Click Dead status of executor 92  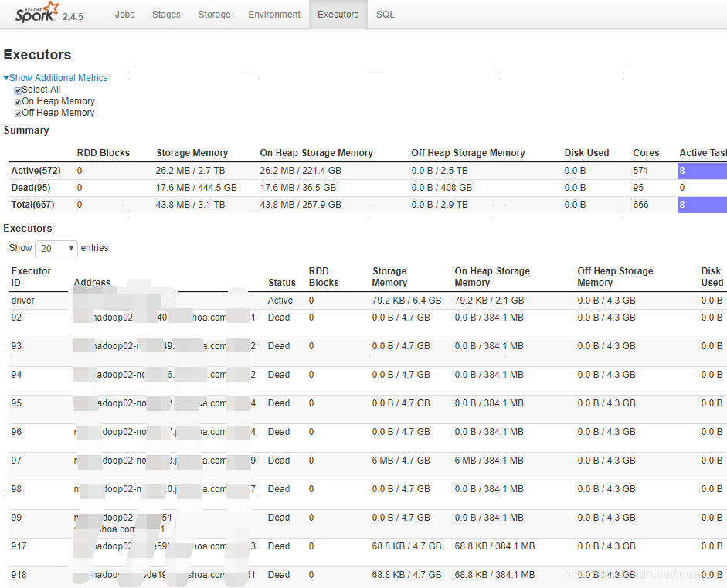point(279,318)
